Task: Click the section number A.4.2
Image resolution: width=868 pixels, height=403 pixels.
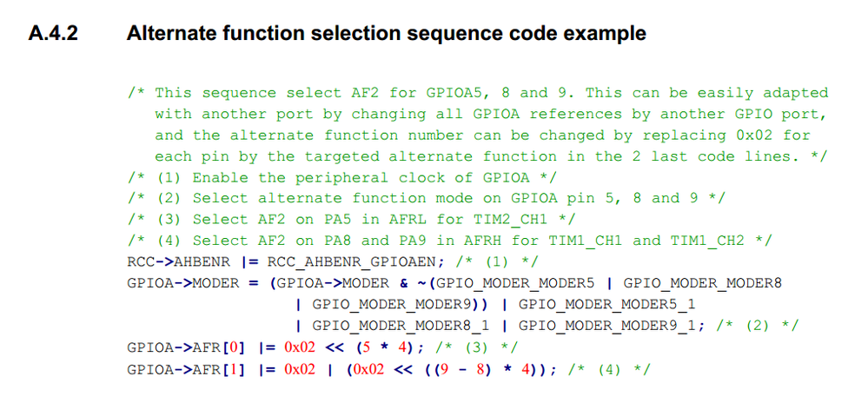Action: click(x=54, y=34)
